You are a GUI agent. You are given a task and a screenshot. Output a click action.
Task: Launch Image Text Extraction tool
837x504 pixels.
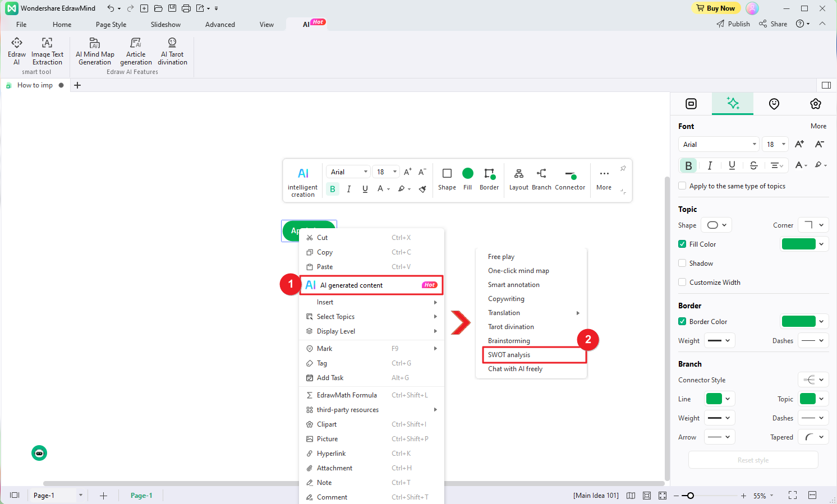tap(47, 52)
